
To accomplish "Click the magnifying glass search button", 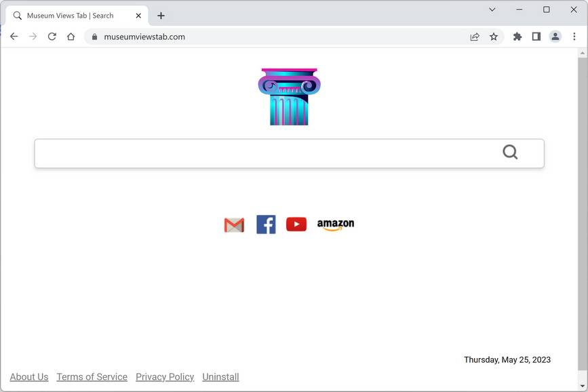I will [510, 153].
